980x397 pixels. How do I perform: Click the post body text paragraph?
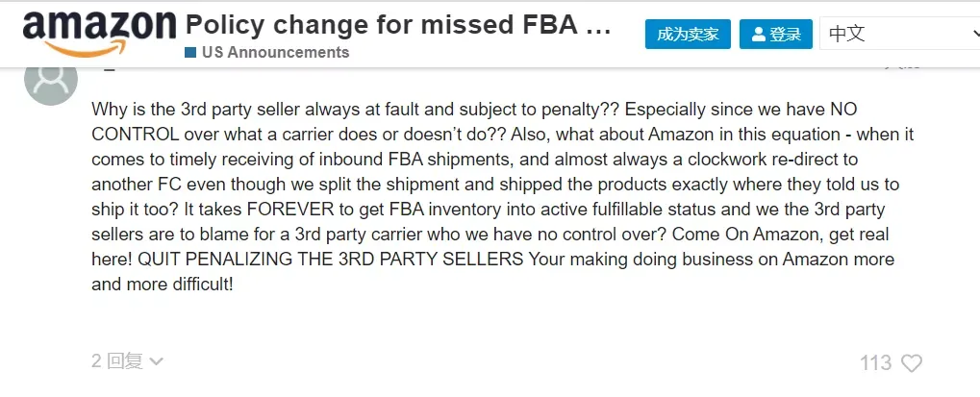(493, 197)
